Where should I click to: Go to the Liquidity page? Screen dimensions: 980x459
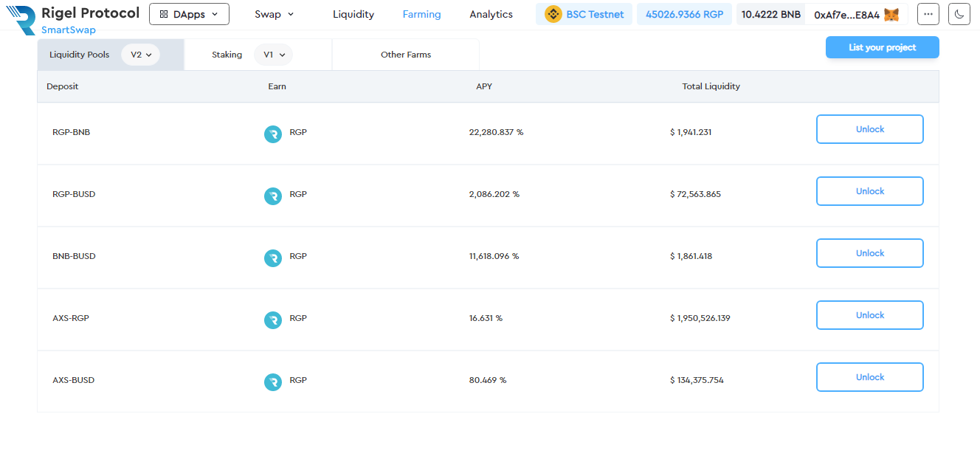[353, 14]
